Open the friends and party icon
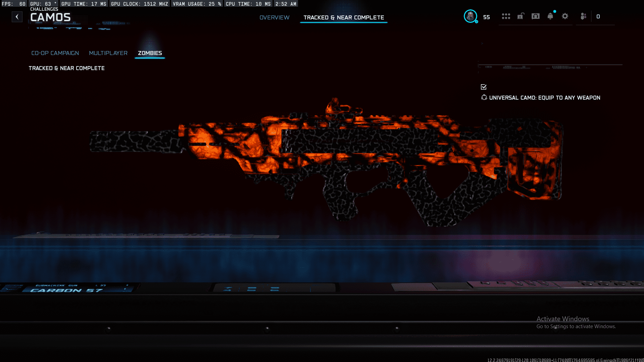This screenshot has width=644, height=362. click(x=583, y=16)
